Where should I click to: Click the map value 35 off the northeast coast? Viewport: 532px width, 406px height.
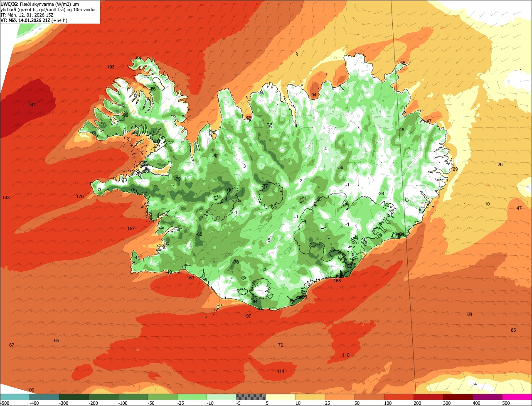coord(403,63)
